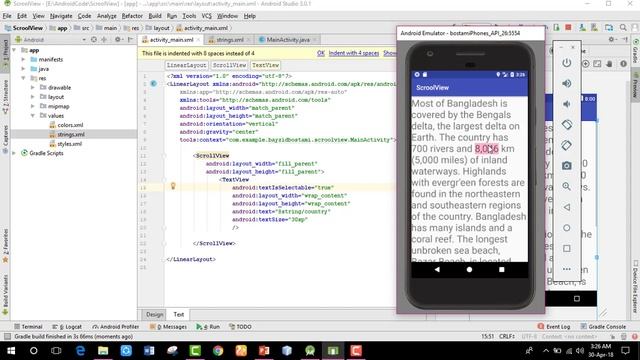Open Event Log panel
Screen dimensions: 640x360
coord(554,327)
